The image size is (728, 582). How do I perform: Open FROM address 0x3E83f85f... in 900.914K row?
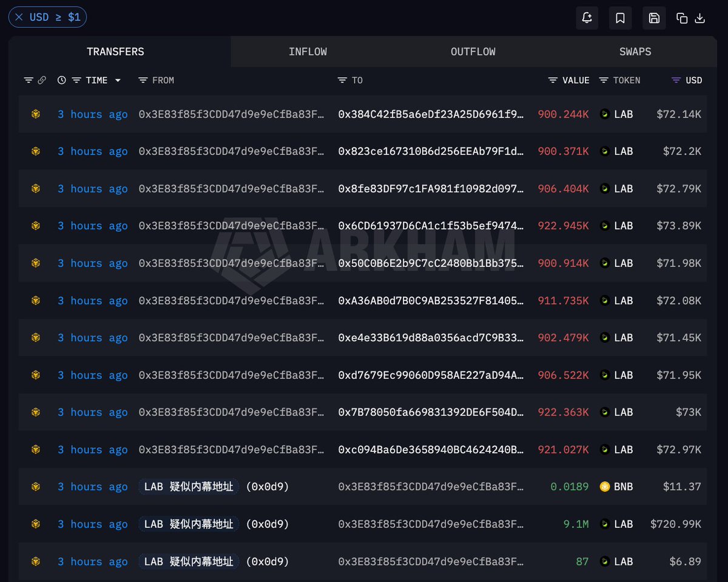click(231, 263)
